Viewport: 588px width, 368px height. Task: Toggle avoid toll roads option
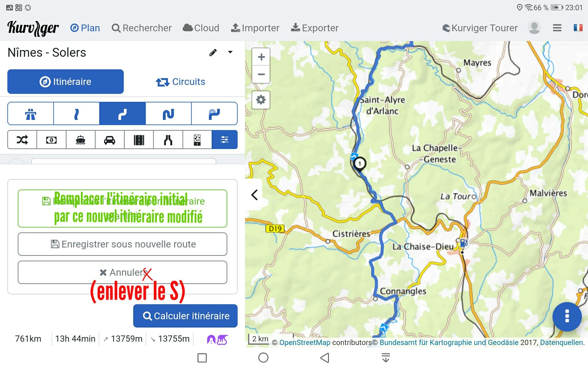click(x=51, y=140)
